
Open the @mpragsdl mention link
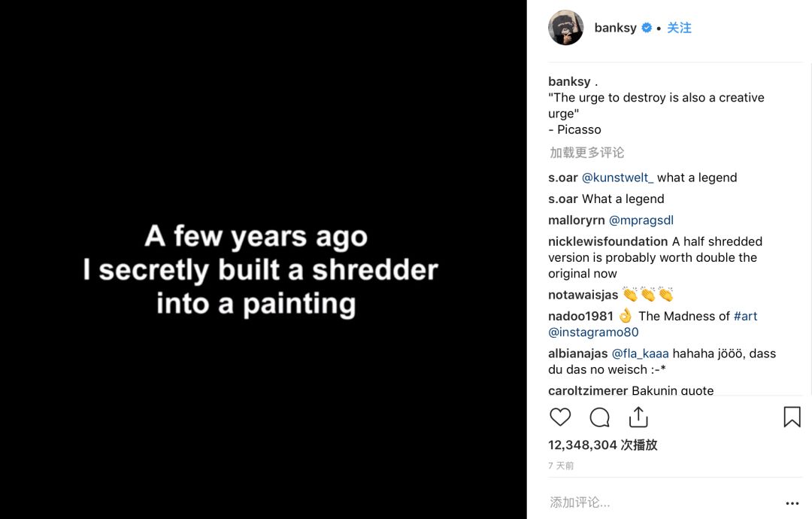coord(641,220)
